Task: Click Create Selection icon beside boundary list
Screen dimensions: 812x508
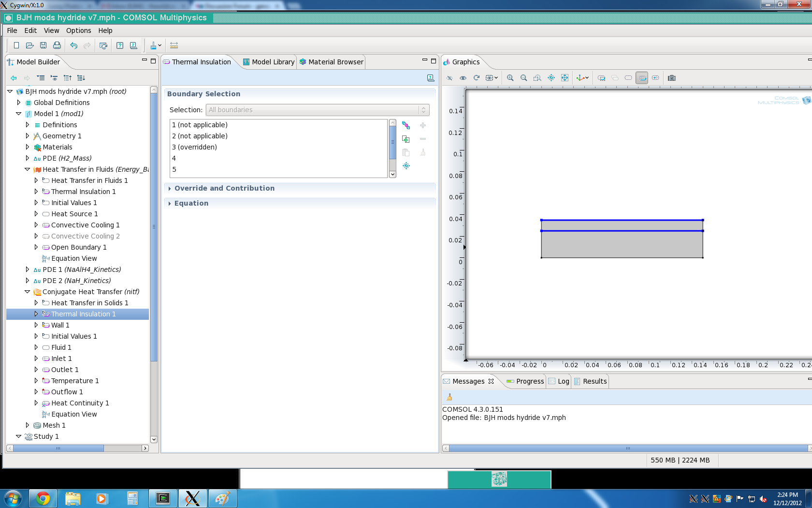Action: click(406, 139)
